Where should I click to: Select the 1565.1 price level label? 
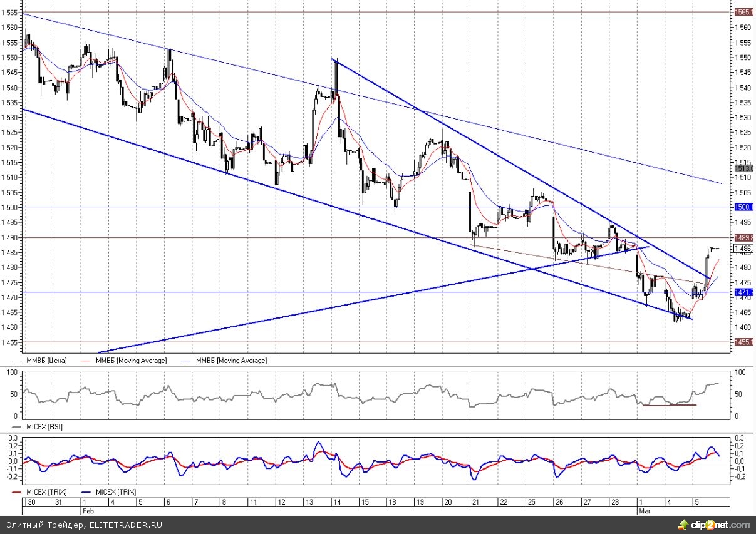pos(743,12)
